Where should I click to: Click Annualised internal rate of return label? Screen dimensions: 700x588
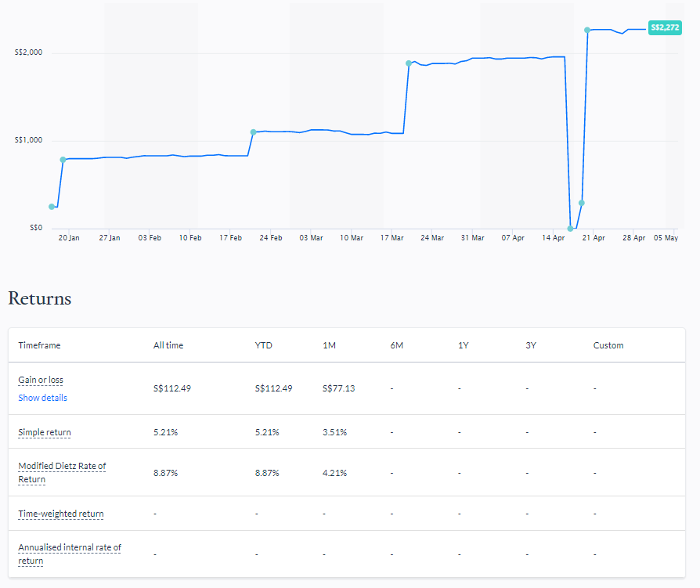coord(70,554)
